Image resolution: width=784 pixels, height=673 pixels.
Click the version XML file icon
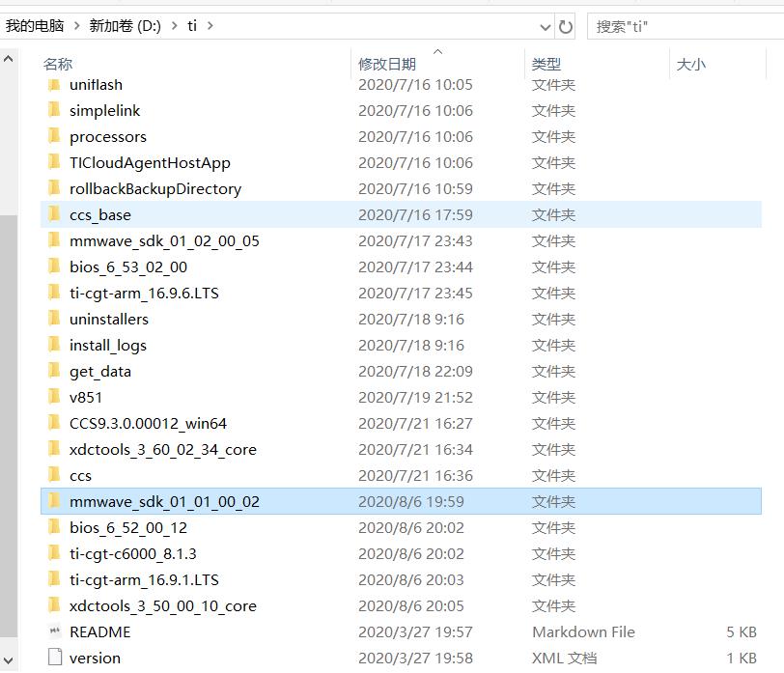pos(55,657)
